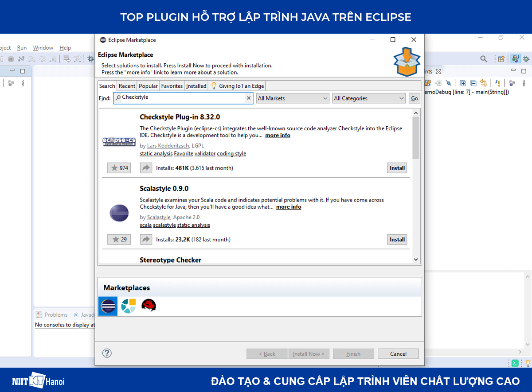This screenshot has width=532, height=392.
Task: Expand all breakpoints in the Breakpoints view
Action: coord(462,83)
